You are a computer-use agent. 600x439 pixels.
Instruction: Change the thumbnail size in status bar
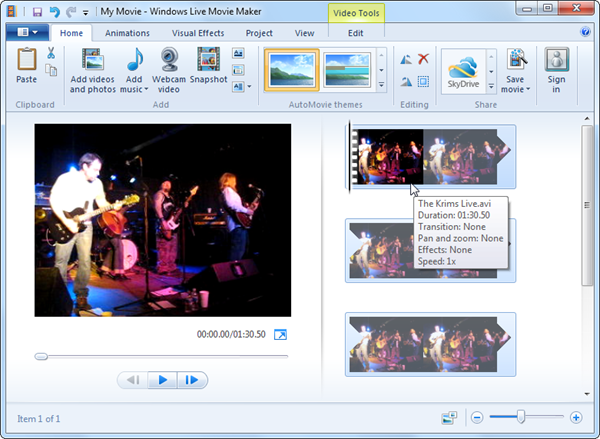tap(449, 417)
